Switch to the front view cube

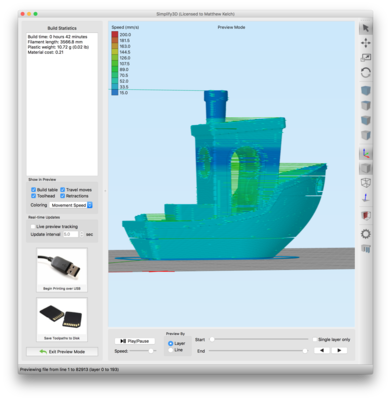366,120
